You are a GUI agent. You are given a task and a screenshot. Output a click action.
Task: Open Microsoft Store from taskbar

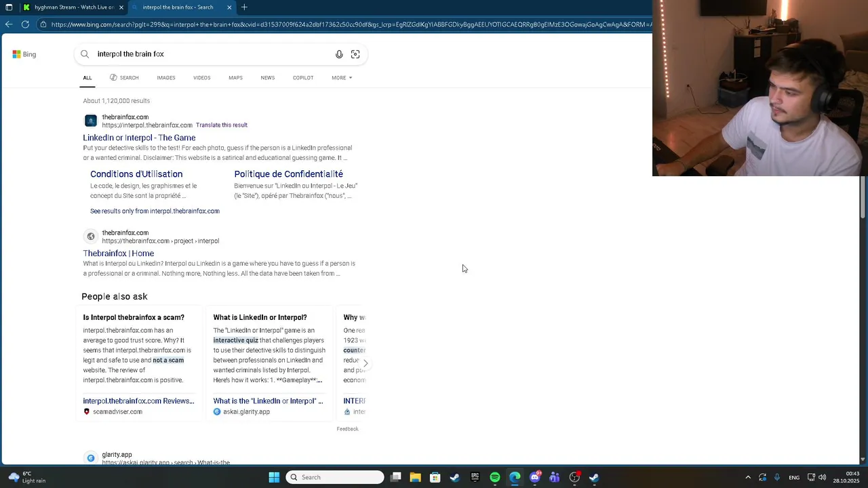(x=435, y=477)
